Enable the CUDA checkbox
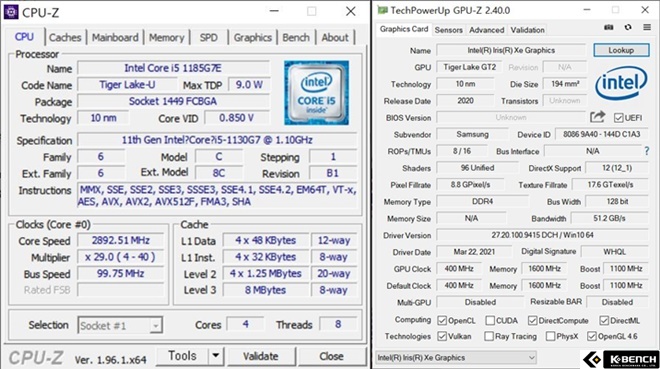 click(490, 321)
